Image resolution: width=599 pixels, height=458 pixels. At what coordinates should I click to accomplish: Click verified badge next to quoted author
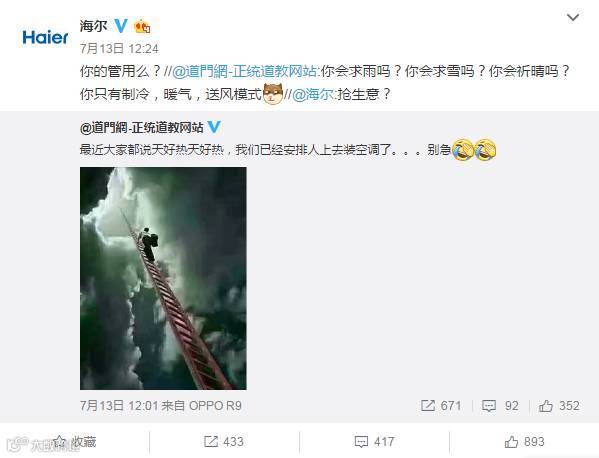pos(214,127)
